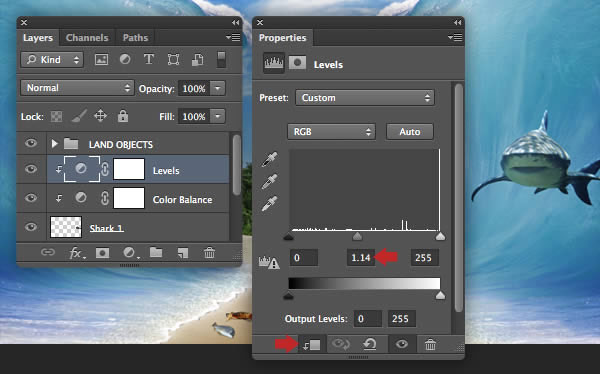The width and height of the screenshot is (600, 374).
Task: Click the histogram calculate warning icon
Action: [269, 263]
